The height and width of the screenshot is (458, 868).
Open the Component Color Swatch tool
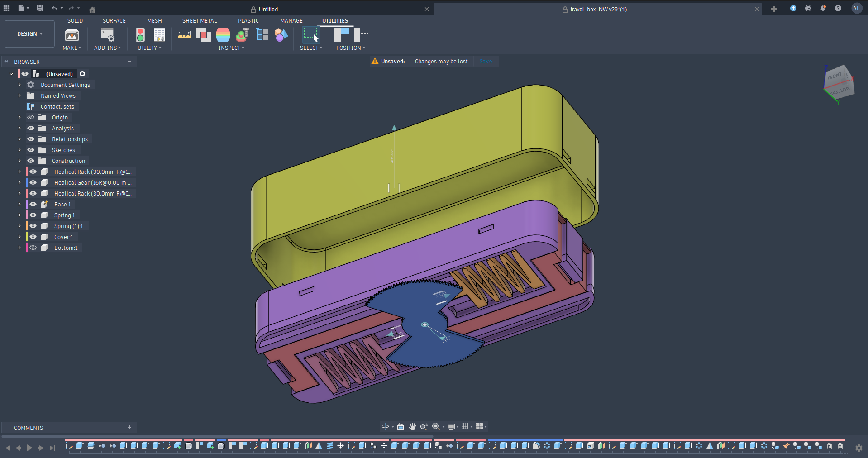[281, 35]
